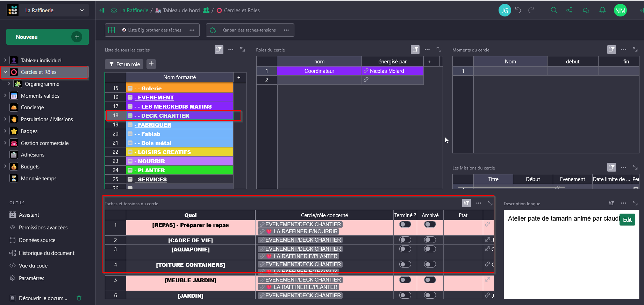Click the empty nom cell in row 2
Image resolution: width=644 pixels, height=305 pixels.
point(319,80)
